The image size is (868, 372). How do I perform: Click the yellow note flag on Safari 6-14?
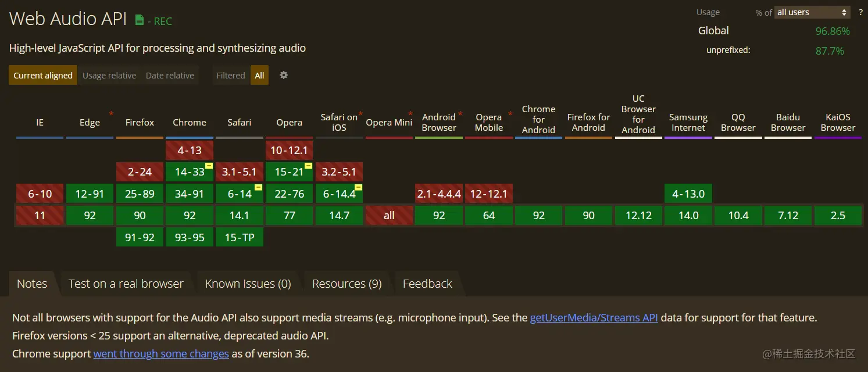(259, 188)
